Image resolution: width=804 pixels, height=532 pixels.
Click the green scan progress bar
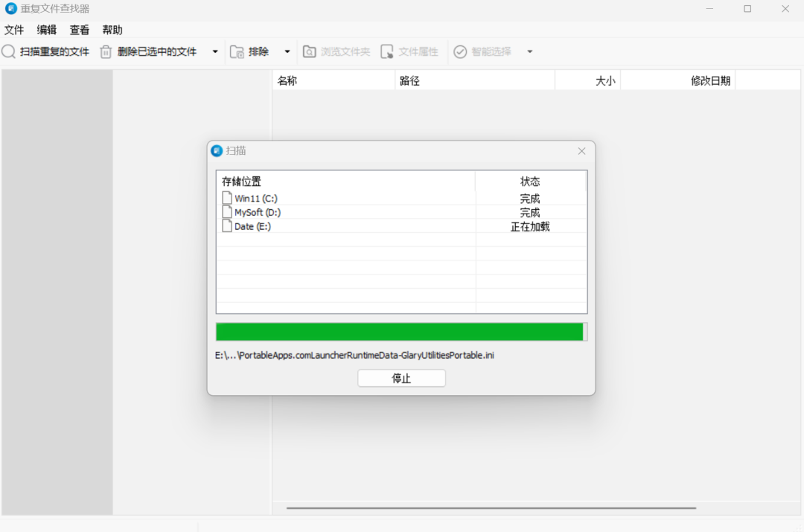pyautogui.click(x=401, y=332)
